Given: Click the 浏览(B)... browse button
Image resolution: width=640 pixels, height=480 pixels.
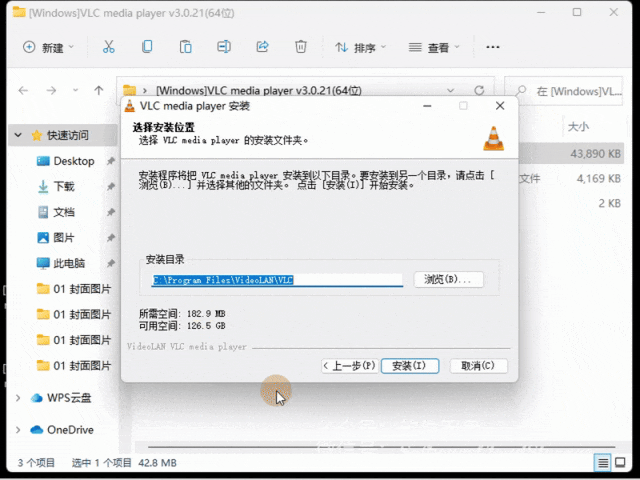Looking at the screenshot, I should 449,280.
